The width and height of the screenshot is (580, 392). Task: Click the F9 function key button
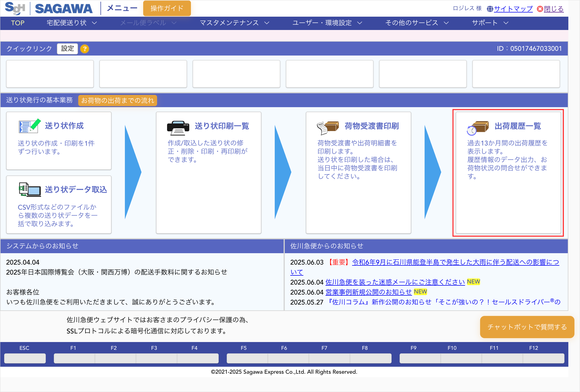420,358
